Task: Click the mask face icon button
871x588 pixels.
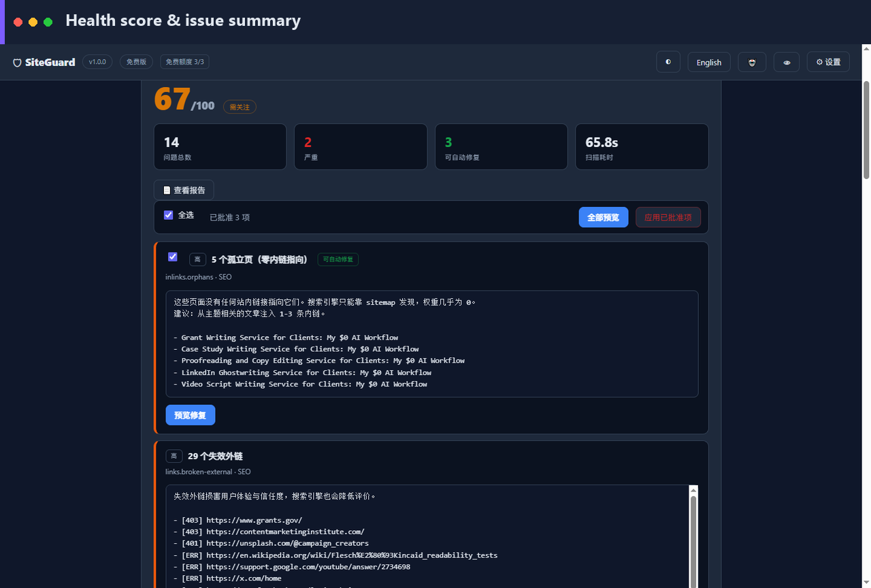Action: (x=752, y=62)
